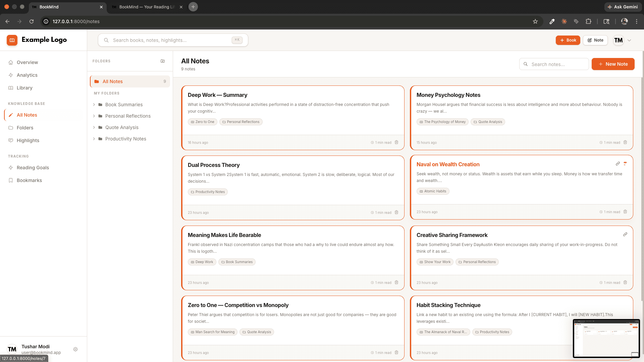
Task: Click Book Summaries tag on Meaning Makes Life Bearable
Action: point(237,262)
